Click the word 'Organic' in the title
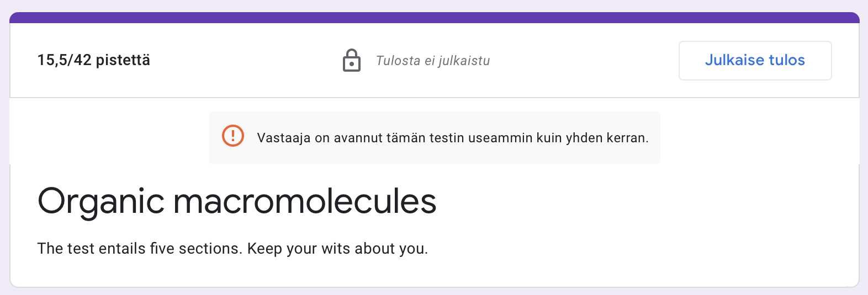Screen dimensions: 868x295 (x=101, y=201)
